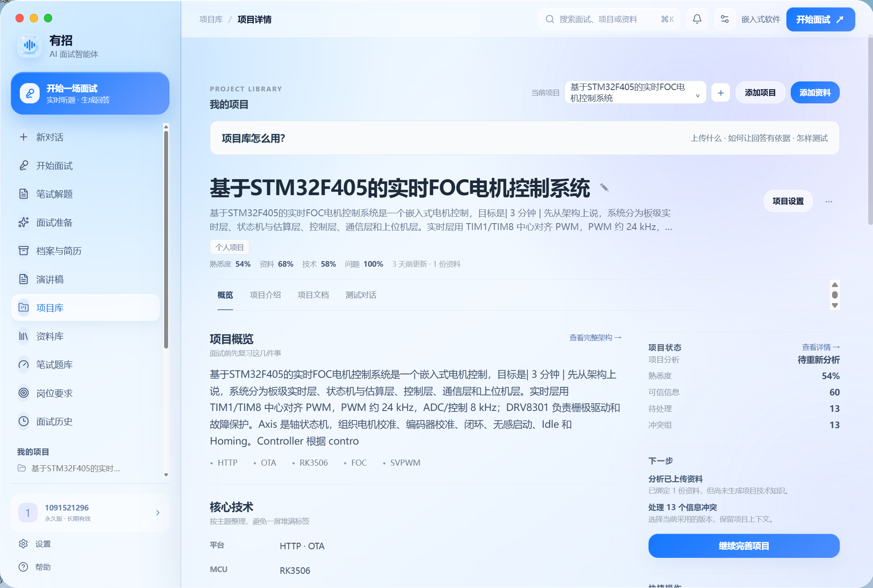Click the 添加资料 button
The image size is (873, 588).
tap(815, 93)
